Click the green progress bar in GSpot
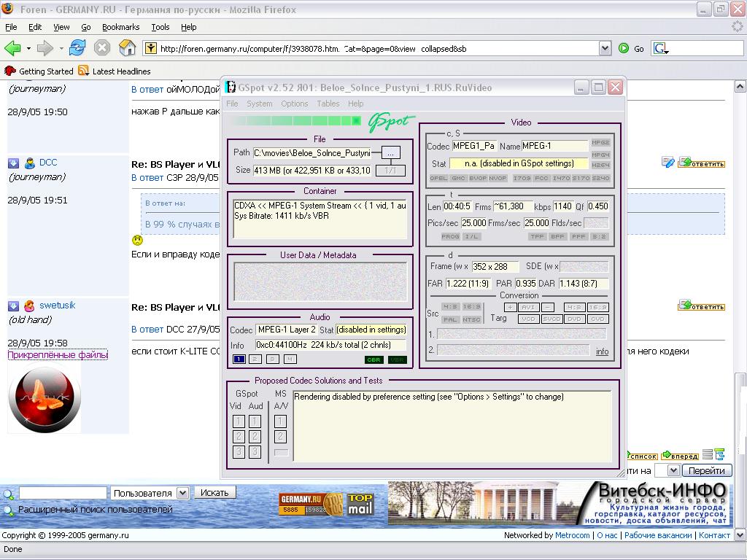This screenshot has width=747, height=560. (x=296, y=121)
